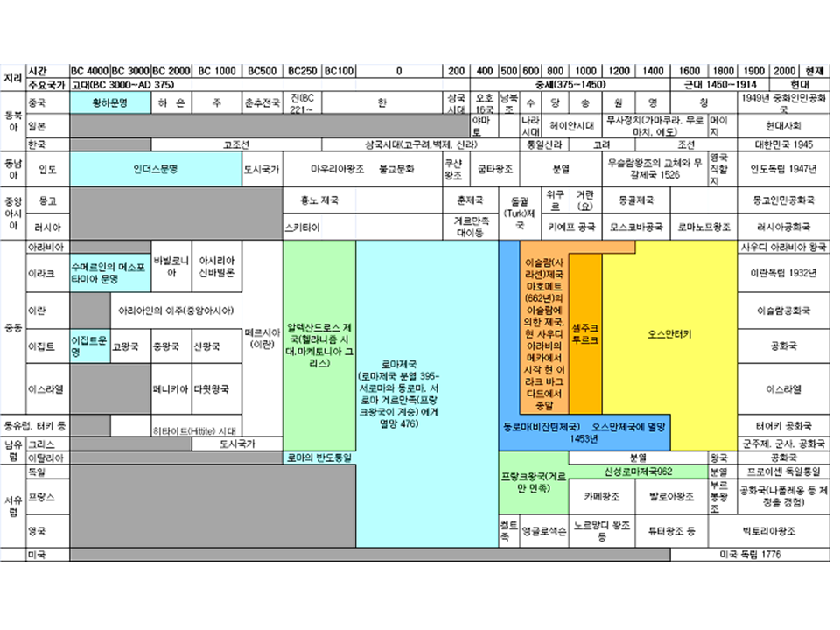
Task: Click the green "알렉산드로스 제국" cell
Action: point(319,345)
